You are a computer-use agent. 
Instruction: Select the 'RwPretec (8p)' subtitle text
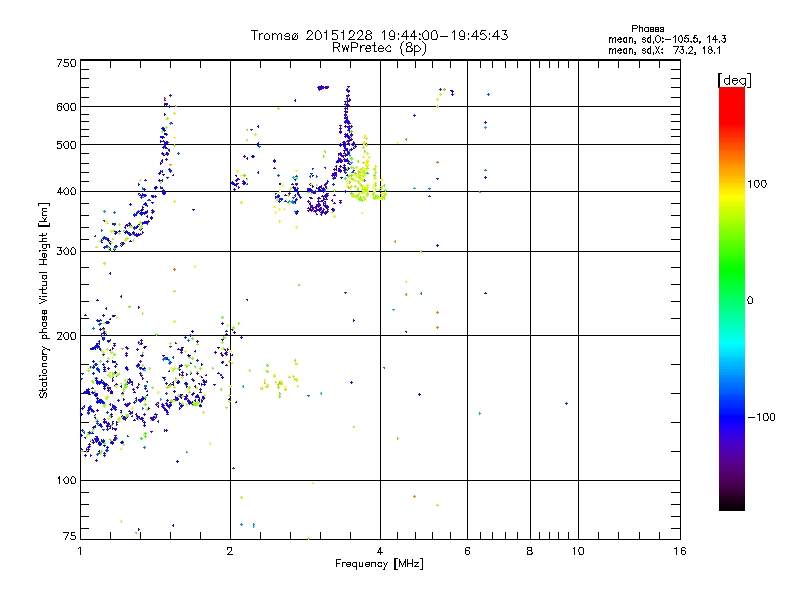click(379, 48)
